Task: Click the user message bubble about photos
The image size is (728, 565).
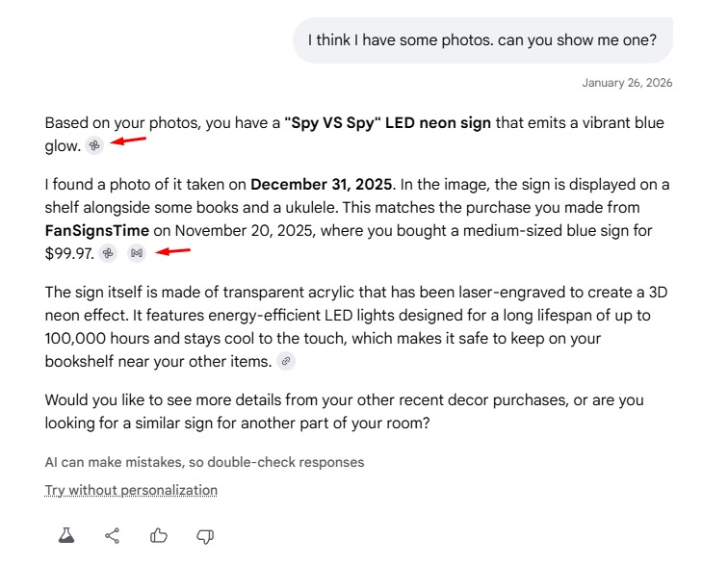Action: coord(482,40)
